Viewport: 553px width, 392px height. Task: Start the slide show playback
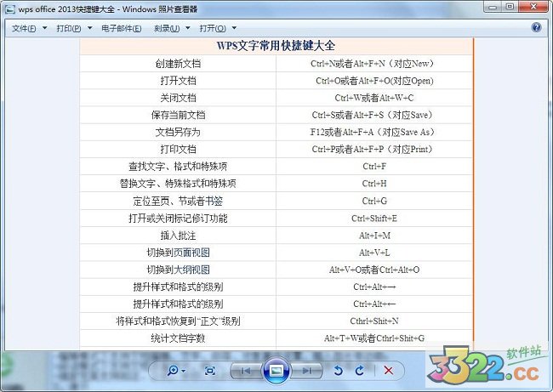[x=276, y=371]
